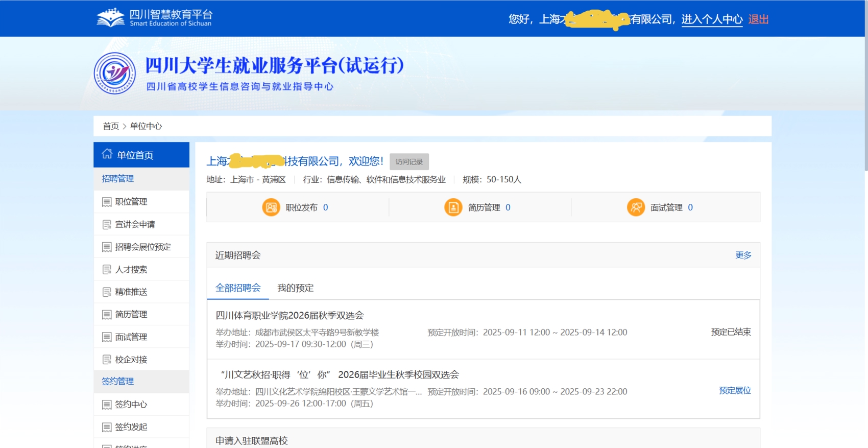This screenshot has width=868, height=448.
Task: Click the orange 简历管理 icon
Action: pos(453,207)
